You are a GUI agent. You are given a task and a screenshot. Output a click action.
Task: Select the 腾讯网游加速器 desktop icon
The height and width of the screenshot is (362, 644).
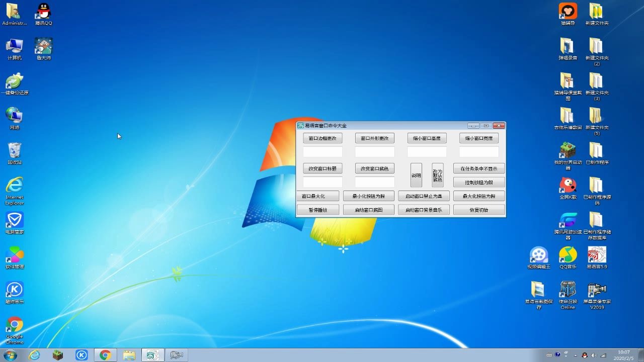point(568,226)
